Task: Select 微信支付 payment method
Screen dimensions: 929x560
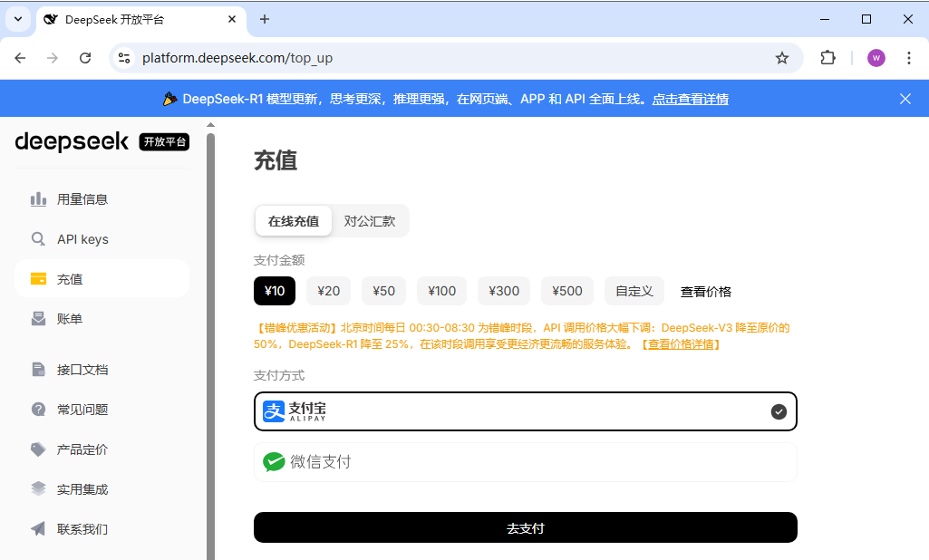Action: 526,462
